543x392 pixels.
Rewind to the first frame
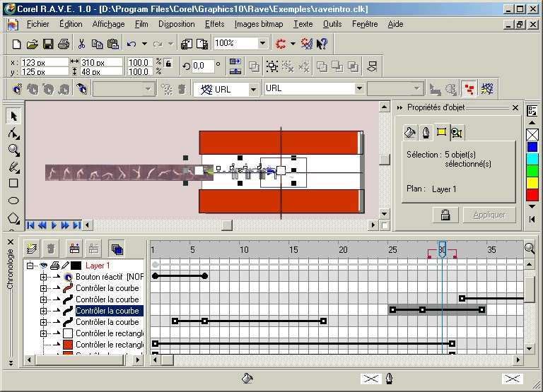(30, 225)
